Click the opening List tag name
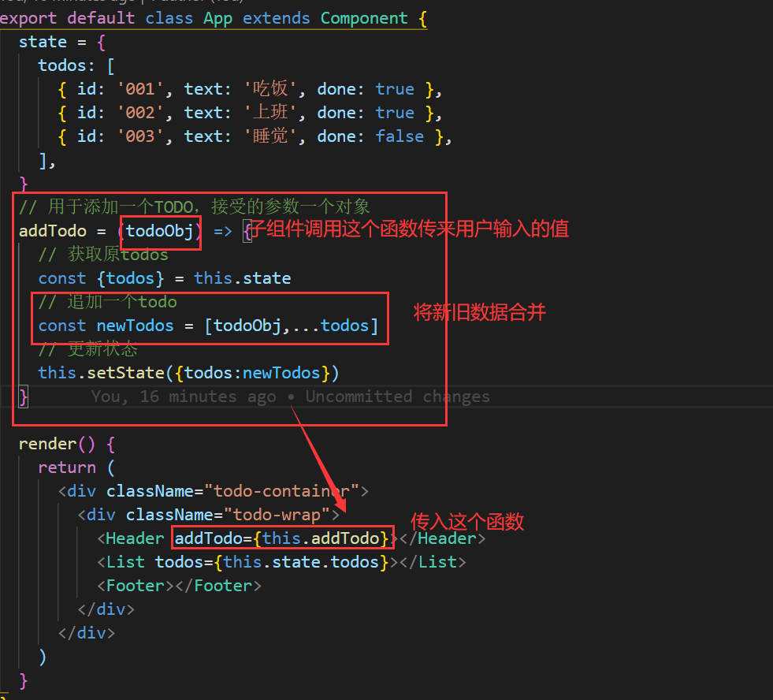Image resolution: width=773 pixels, height=700 pixels. click(125, 562)
